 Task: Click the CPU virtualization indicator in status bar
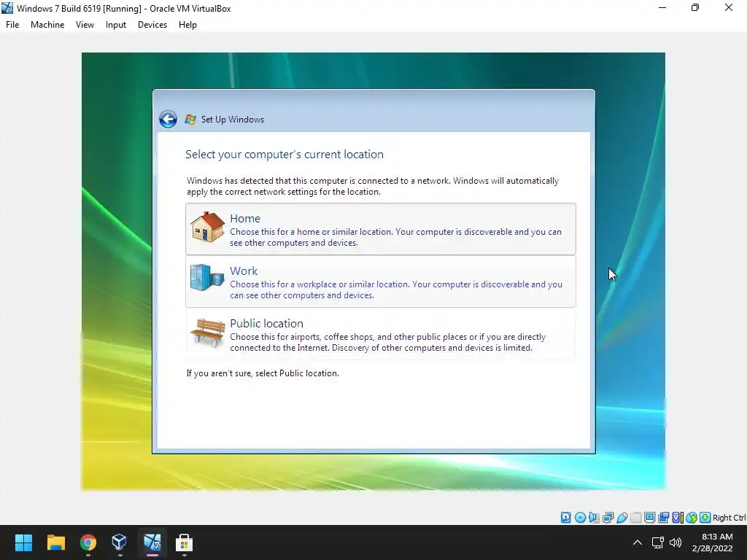tap(678, 517)
